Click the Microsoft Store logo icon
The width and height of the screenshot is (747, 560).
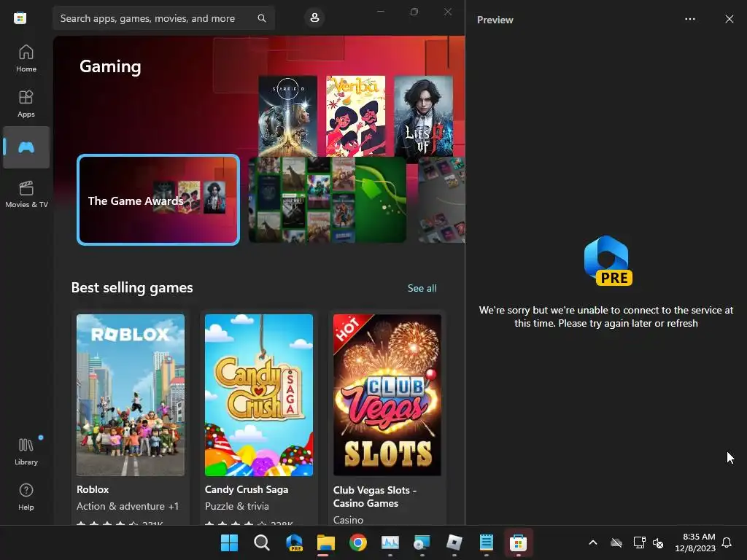[20, 18]
